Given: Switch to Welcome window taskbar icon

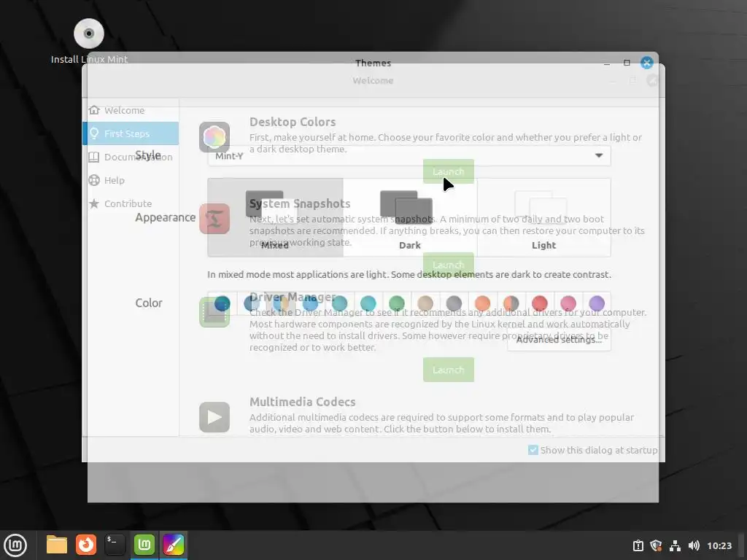Looking at the screenshot, I should coord(144,545).
